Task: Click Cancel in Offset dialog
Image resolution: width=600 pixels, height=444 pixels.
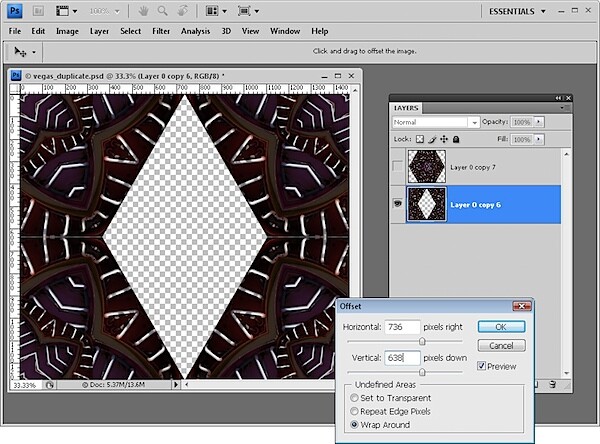Action: (501, 346)
